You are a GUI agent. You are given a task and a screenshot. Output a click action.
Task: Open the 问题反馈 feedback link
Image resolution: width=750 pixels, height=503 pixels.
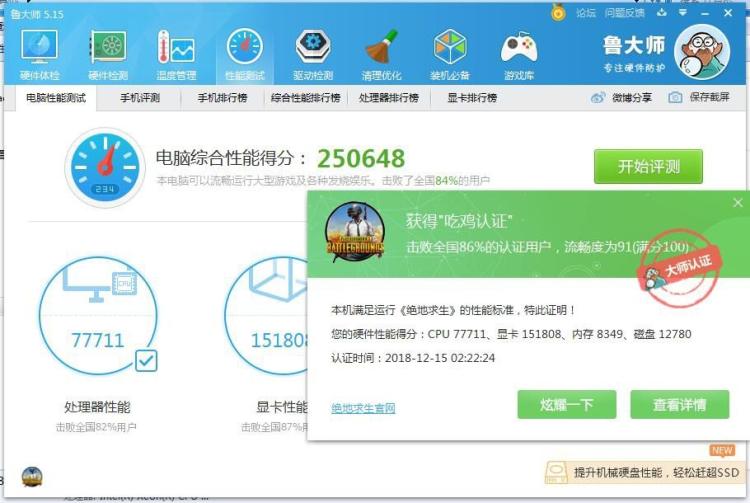coord(624,13)
